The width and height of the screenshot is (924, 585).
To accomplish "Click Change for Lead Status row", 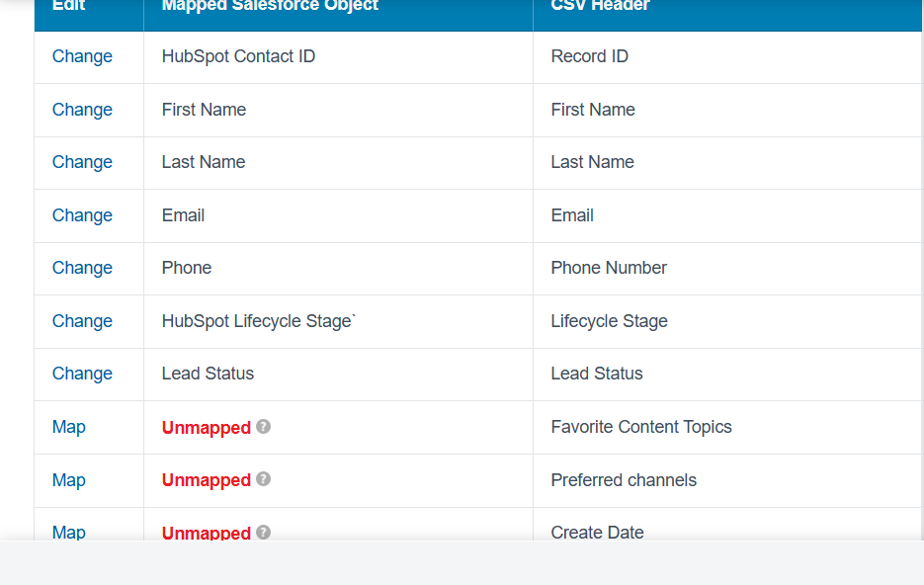I will pos(82,374).
